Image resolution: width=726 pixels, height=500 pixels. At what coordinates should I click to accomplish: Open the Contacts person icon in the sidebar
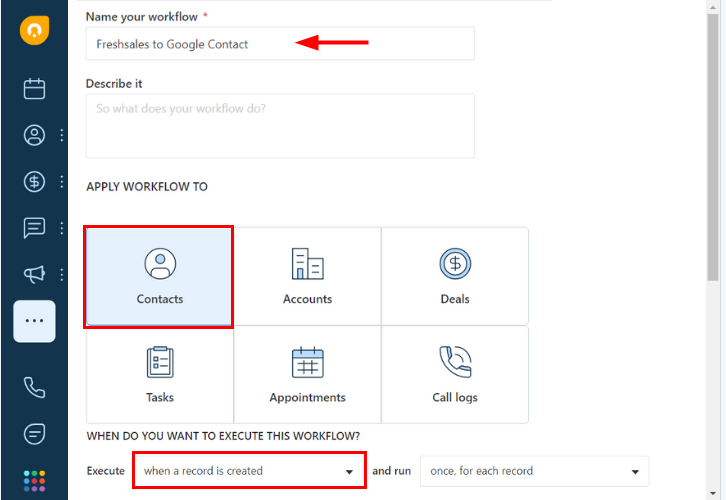coord(34,135)
